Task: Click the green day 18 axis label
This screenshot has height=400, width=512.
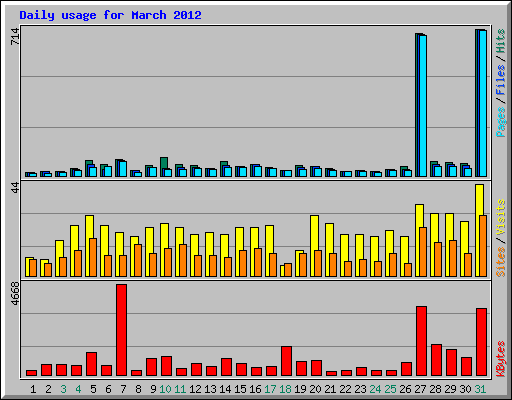Action: (x=285, y=389)
